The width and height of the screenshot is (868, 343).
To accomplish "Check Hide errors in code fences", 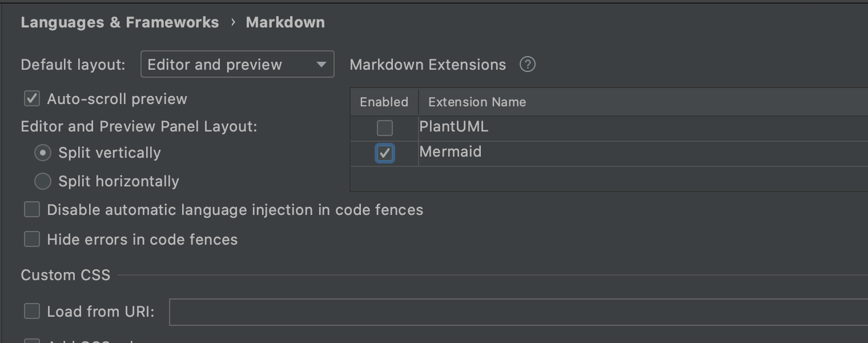I will point(32,239).
